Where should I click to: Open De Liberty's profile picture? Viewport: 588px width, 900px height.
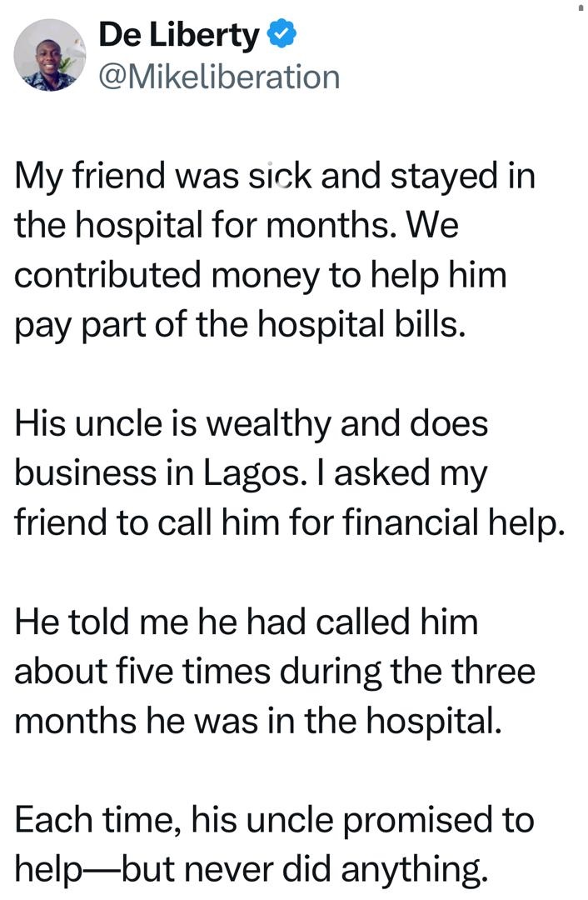pos(50,55)
